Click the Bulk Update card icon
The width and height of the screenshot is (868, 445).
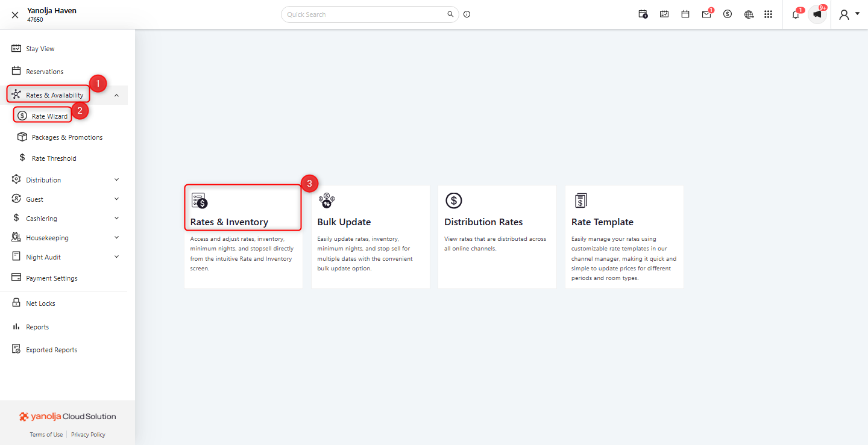tap(326, 201)
